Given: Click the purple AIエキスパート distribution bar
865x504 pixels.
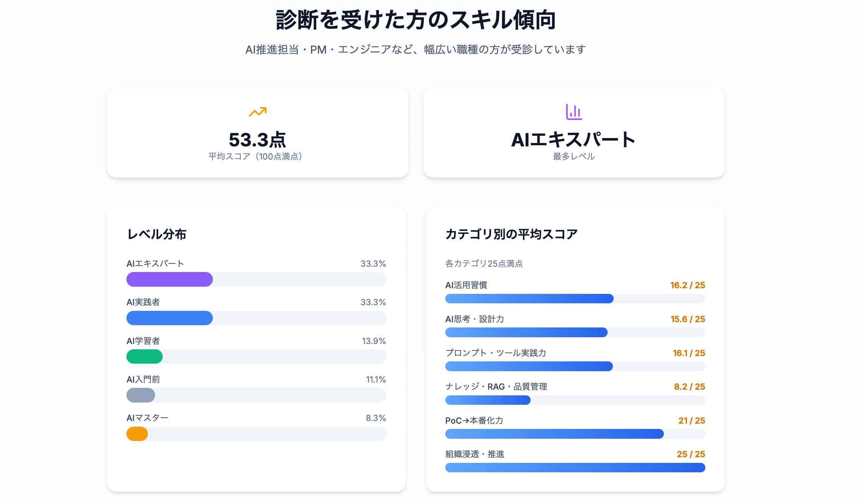Looking at the screenshot, I should 169,280.
